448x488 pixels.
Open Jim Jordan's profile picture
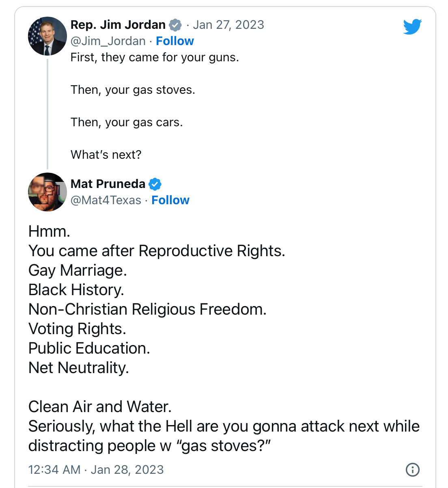47,36
